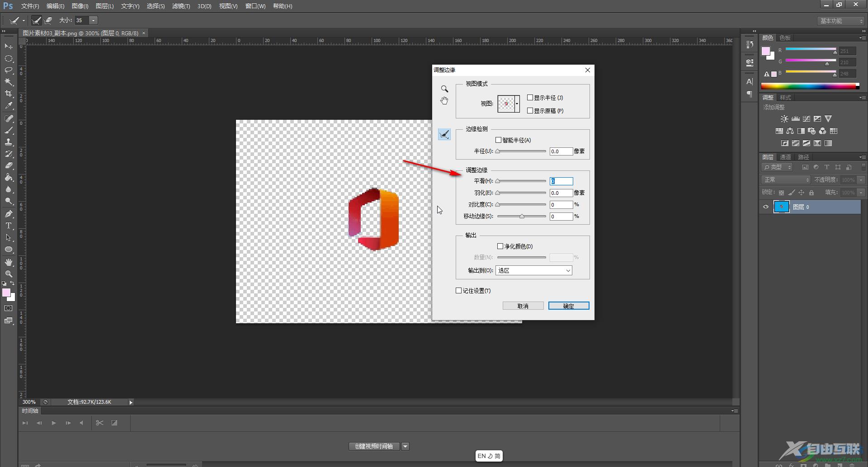Hide layer 图层 0 with eye icon

click(x=766, y=207)
